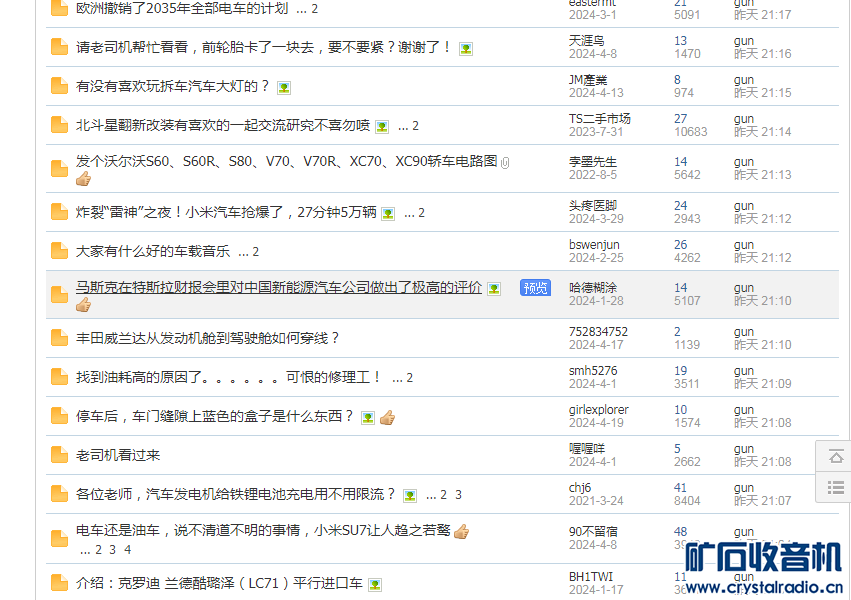
Task: Open author profile 头疼医脚
Action: pos(593,206)
